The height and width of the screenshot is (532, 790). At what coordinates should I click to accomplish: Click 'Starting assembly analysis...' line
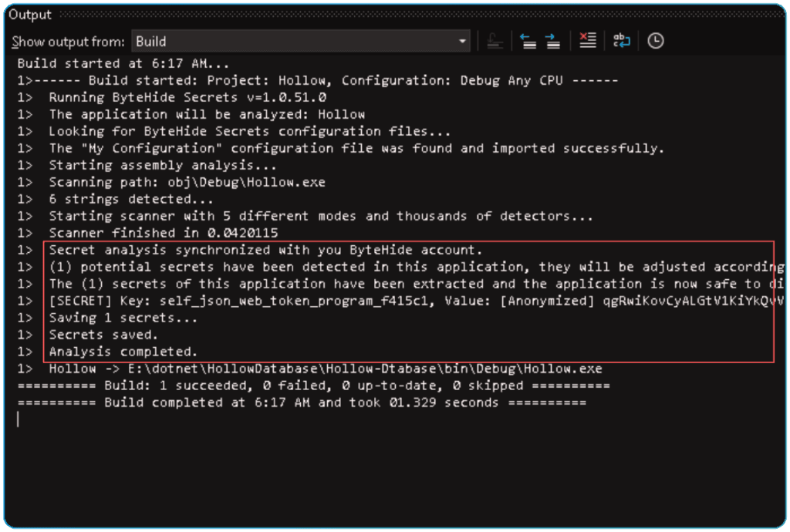[163, 166]
